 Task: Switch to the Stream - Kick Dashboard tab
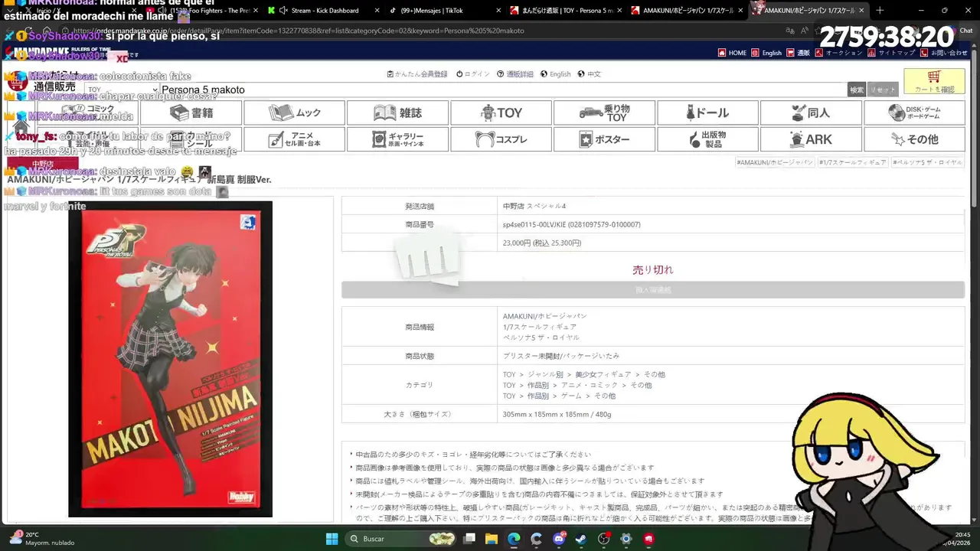click(x=324, y=10)
